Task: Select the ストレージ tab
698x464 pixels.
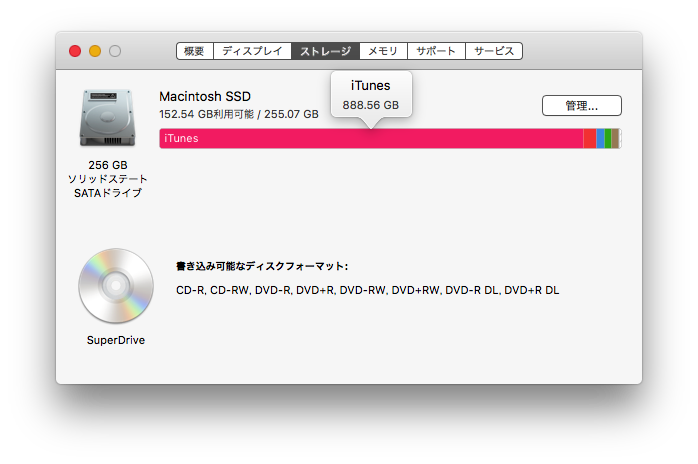Action: point(325,51)
